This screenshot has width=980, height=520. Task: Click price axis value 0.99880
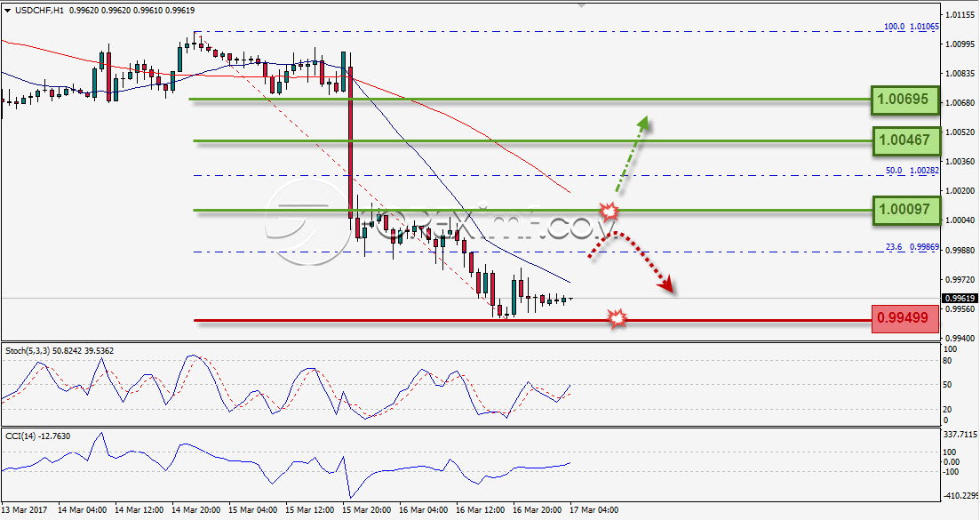[x=960, y=250]
